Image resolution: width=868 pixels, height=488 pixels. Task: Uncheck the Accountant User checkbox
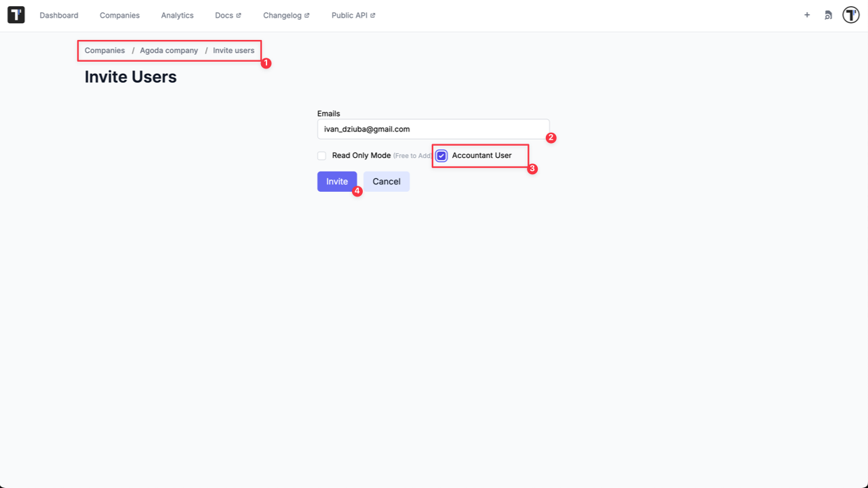(x=441, y=155)
